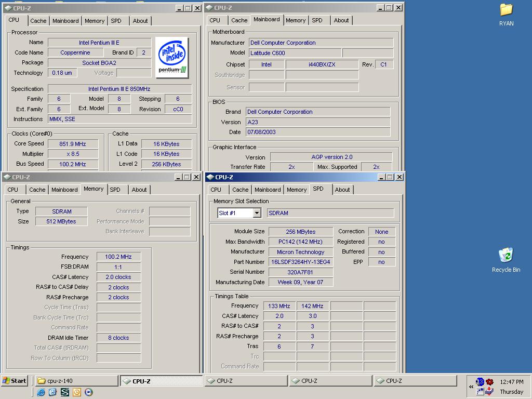Viewport: 532px width, 399px height.
Task: Click the AGP version 2.0 field
Action: (331, 157)
